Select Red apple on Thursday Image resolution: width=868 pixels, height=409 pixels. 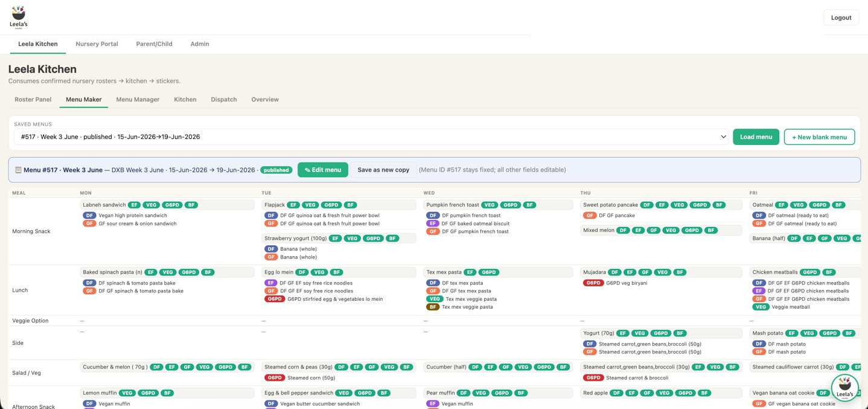coord(595,393)
